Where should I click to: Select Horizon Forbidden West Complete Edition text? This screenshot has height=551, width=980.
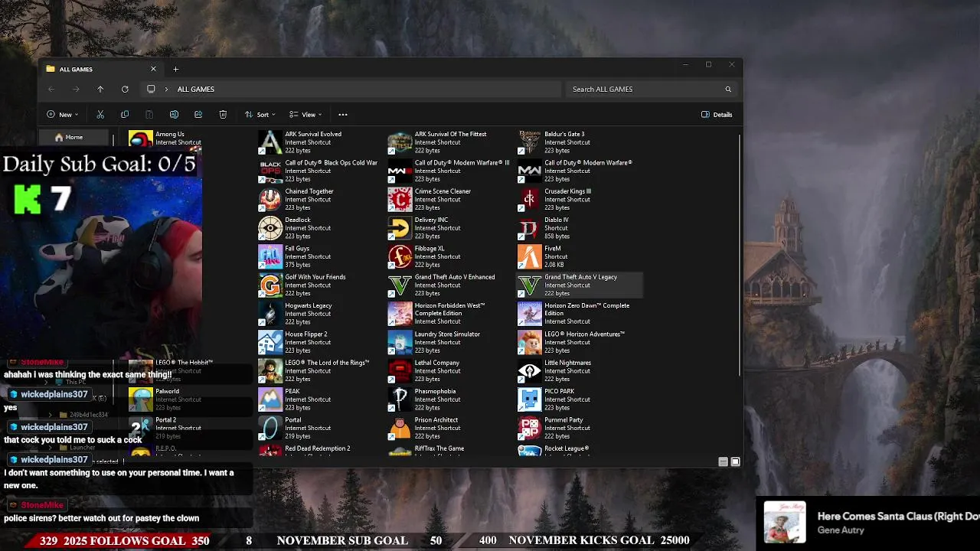[x=449, y=309]
